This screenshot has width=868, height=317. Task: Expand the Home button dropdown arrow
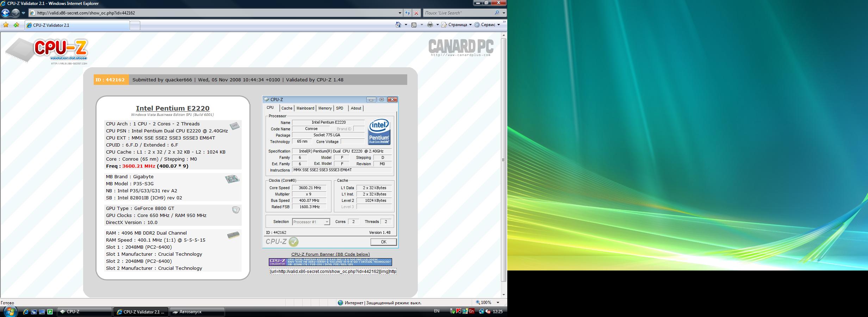[x=406, y=25]
